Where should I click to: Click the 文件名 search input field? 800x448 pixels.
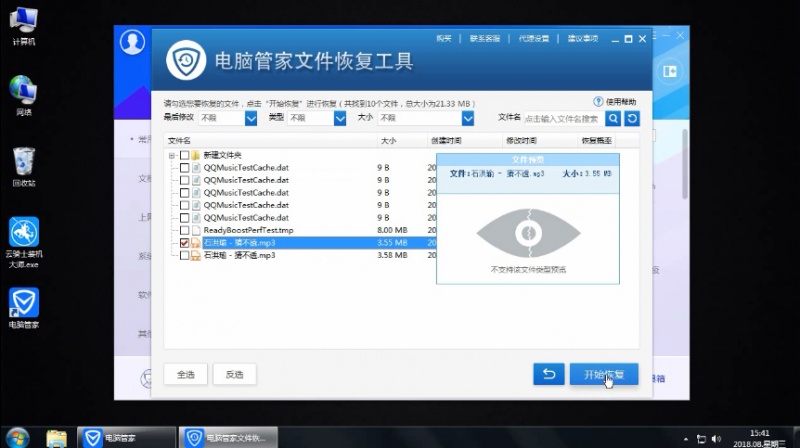tap(564, 119)
